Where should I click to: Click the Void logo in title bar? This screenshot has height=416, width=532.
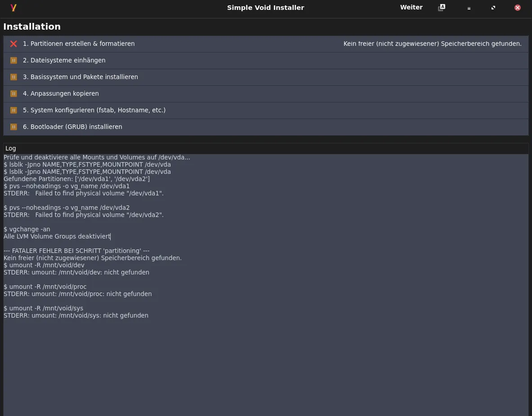point(13,8)
